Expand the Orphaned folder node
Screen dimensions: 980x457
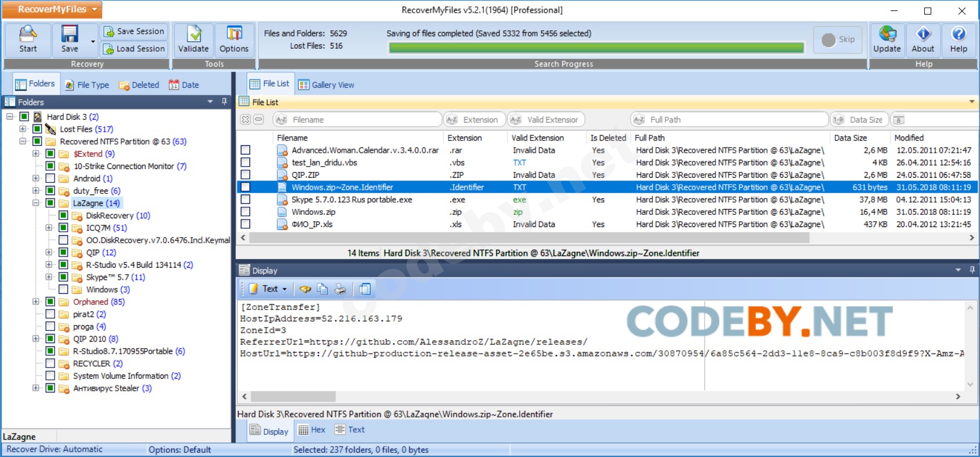pyautogui.click(x=36, y=302)
